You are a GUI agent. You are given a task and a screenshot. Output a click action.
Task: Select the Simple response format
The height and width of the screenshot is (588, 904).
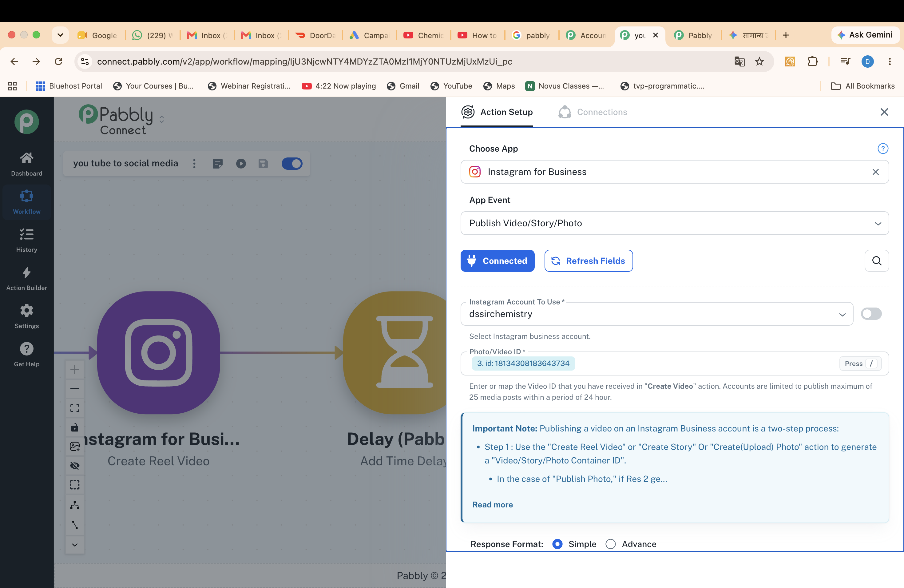(x=557, y=544)
